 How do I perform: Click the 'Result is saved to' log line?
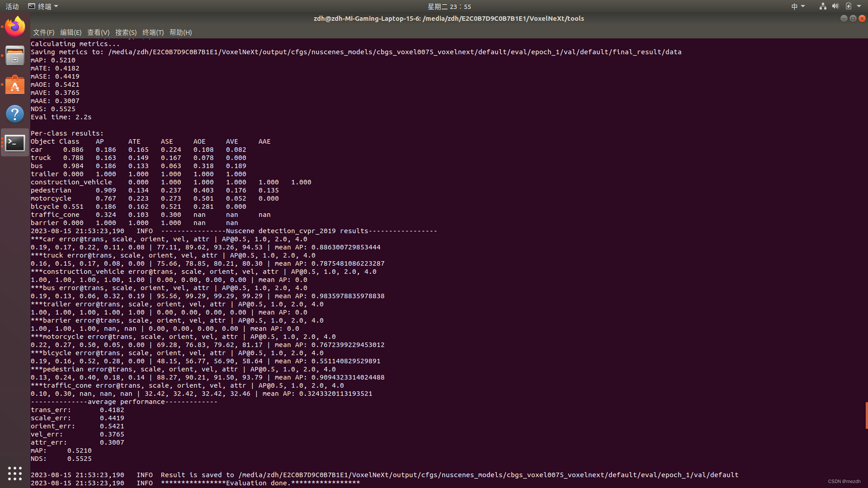(384, 475)
